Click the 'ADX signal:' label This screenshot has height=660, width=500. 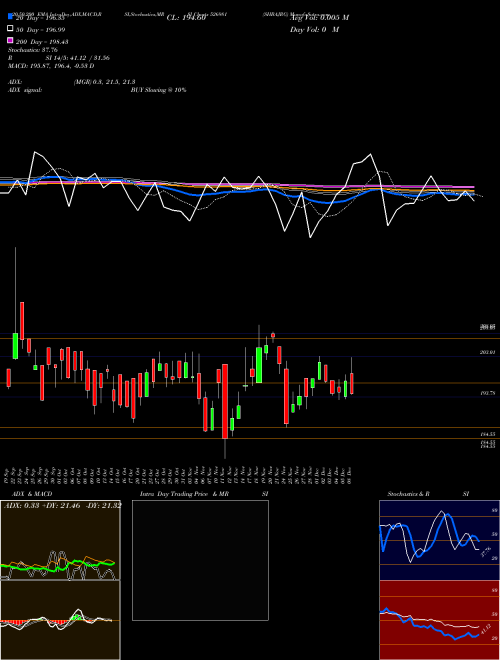(x=25, y=90)
